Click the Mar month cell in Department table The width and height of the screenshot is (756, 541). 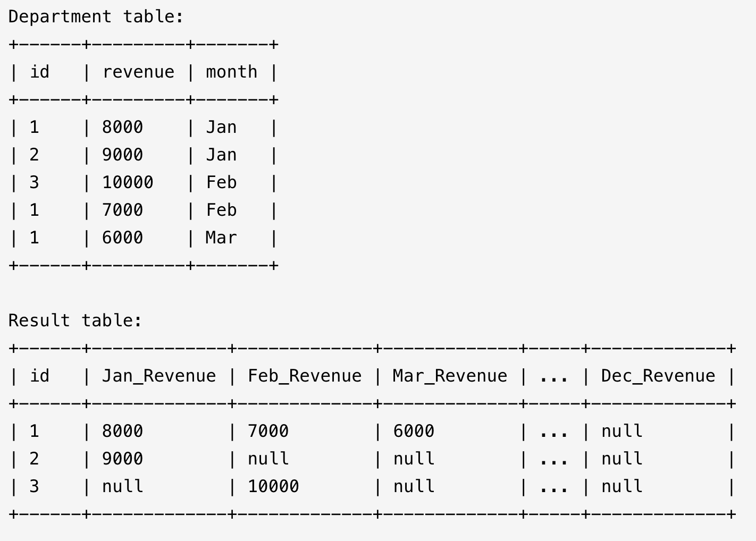(x=221, y=238)
